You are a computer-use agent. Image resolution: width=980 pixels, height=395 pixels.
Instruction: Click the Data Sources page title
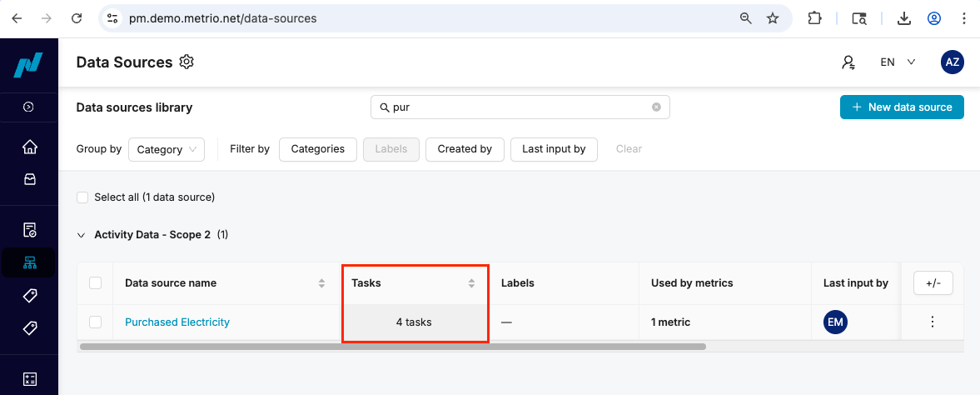124,62
